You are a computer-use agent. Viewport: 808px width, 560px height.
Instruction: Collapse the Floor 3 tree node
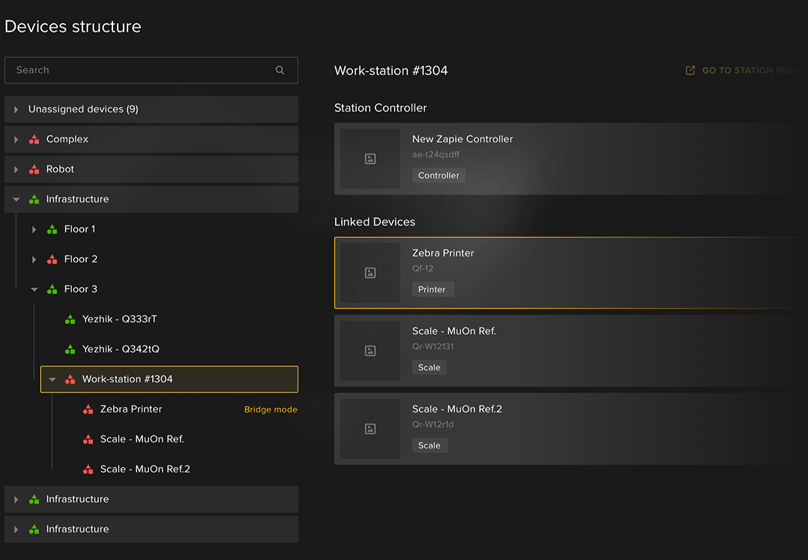(34, 289)
